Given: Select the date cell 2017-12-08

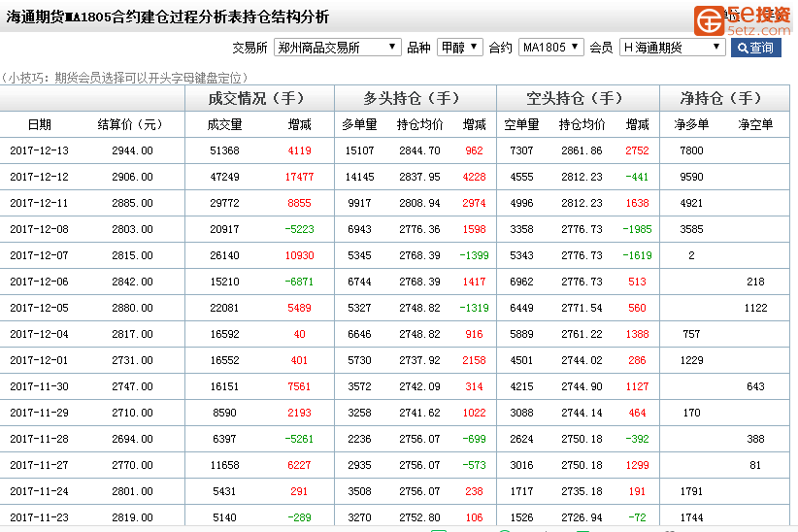Looking at the screenshot, I should (x=39, y=229).
